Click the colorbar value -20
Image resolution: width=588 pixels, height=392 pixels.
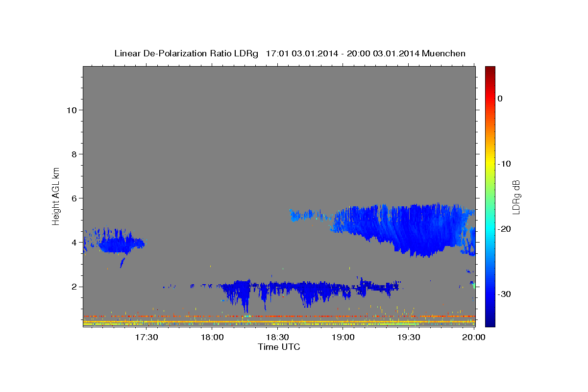[505, 229]
